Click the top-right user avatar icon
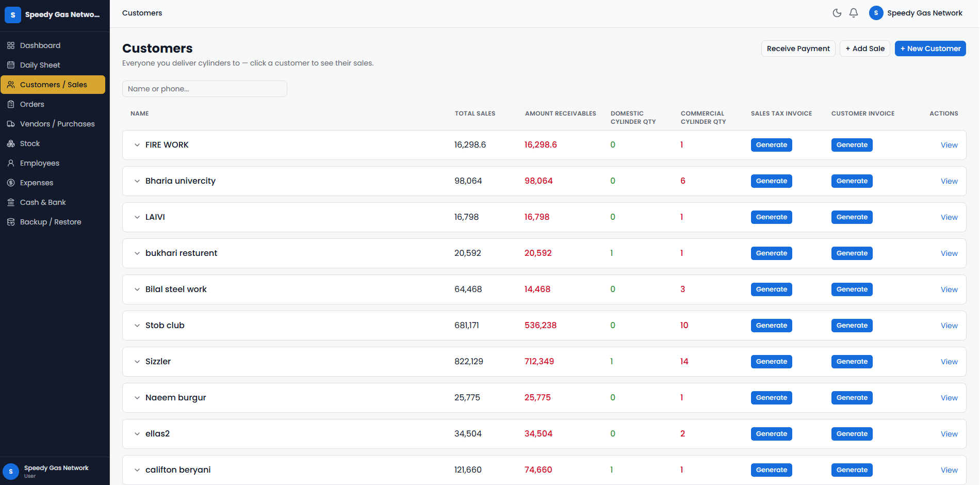Viewport: 980px width, 485px height. pyautogui.click(x=876, y=13)
